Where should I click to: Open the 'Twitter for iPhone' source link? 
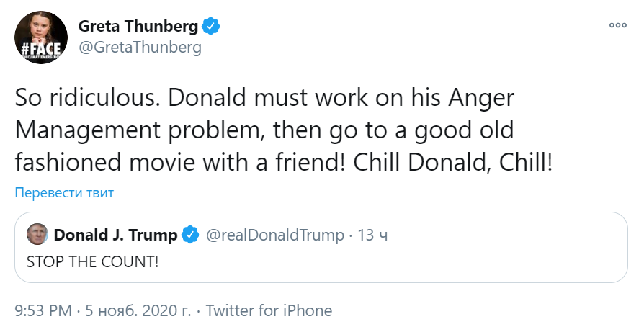pyautogui.click(x=269, y=311)
